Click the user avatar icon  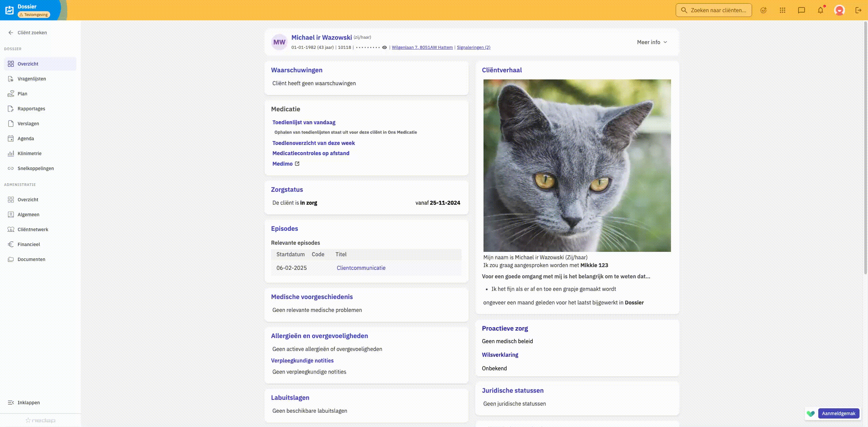click(x=839, y=10)
